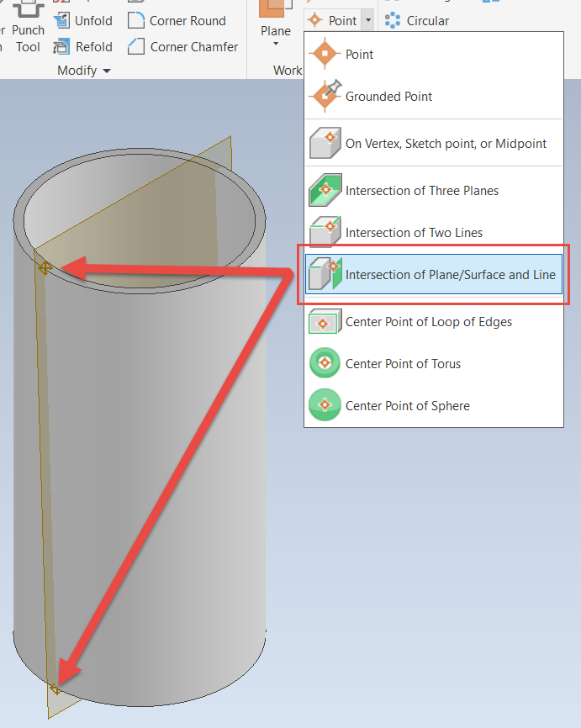
Task: Select the Point icon in dropdown list
Action: coord(325,54)
